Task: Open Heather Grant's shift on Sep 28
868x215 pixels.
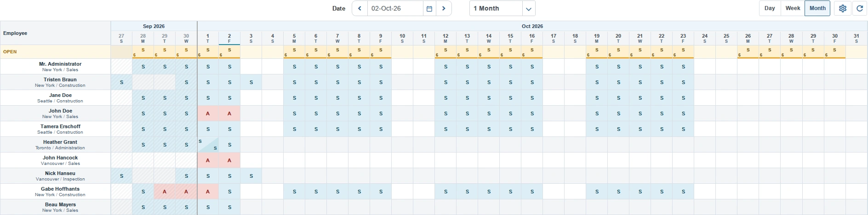Action: click(x=143, y=145)
